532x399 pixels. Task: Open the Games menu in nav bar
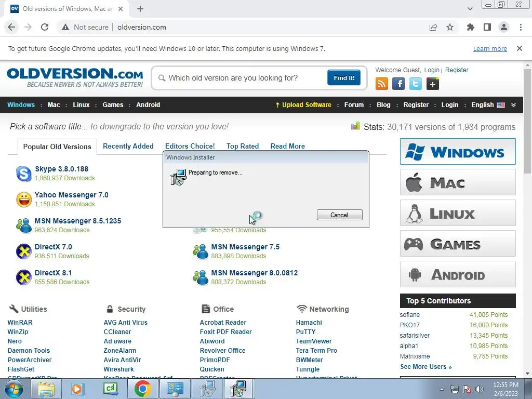coord(113,105)
